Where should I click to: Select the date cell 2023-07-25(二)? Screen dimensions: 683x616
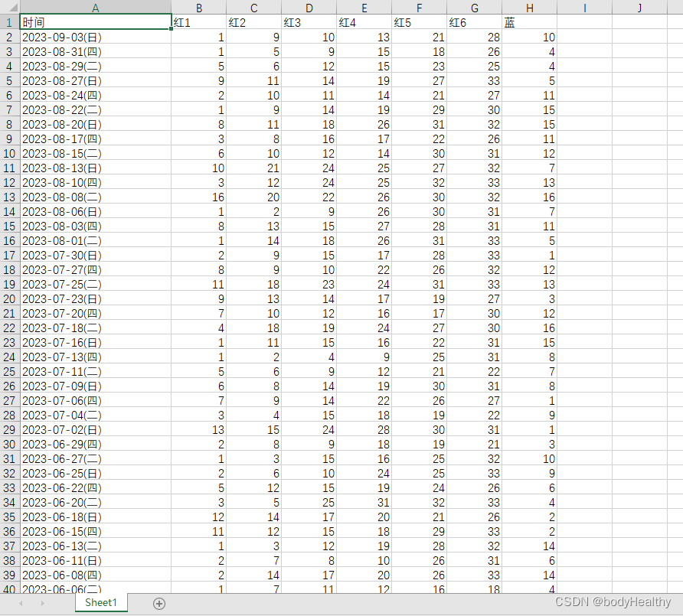96,284
